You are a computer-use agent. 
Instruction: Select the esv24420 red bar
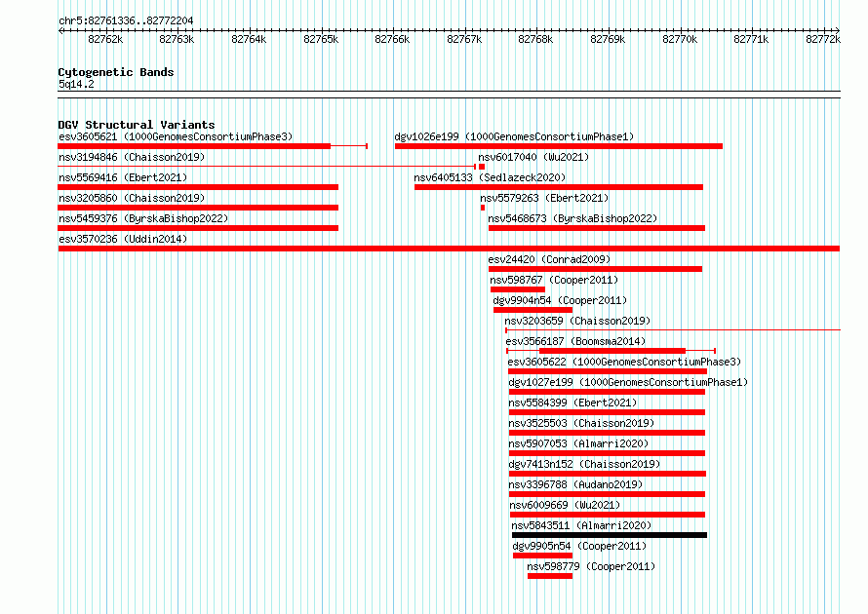595,269
